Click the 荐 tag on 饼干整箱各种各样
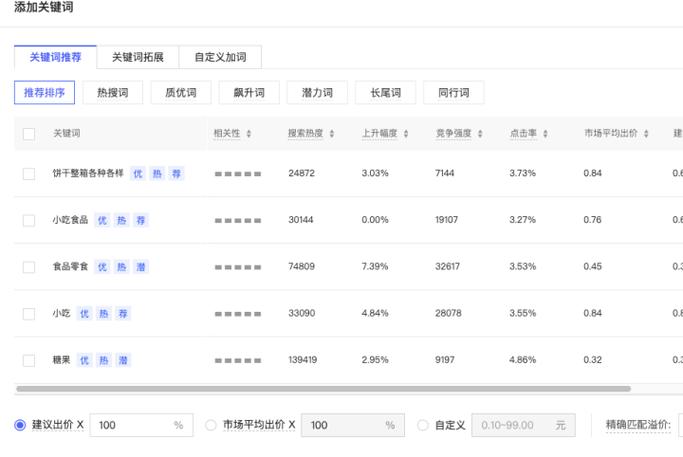Viewport: 683px width, 457px height. click(176, 173)
